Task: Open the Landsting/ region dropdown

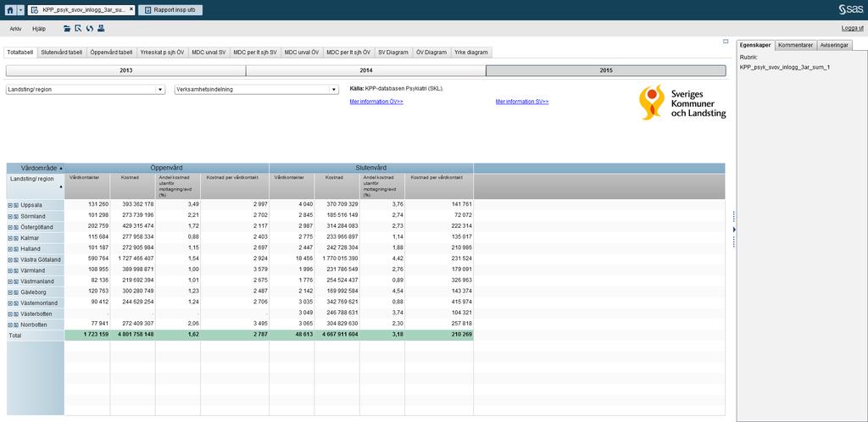Action: pyautogui.click(x=86, y=89)
